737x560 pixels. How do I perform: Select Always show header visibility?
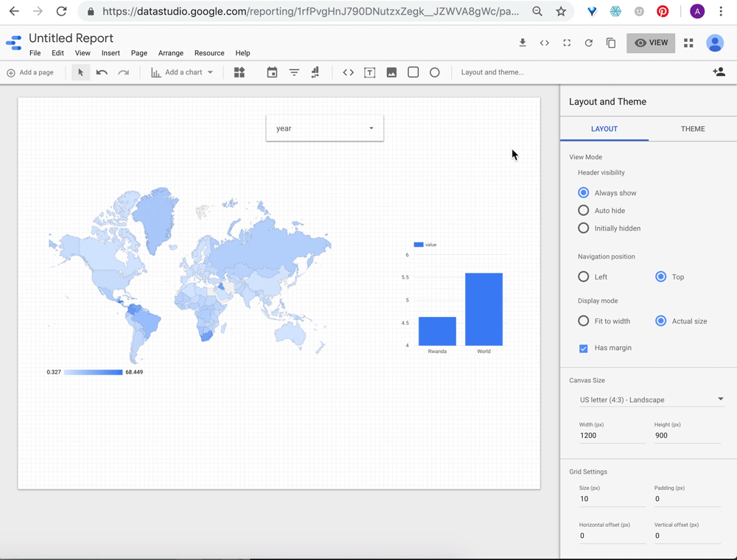(583, 192)
